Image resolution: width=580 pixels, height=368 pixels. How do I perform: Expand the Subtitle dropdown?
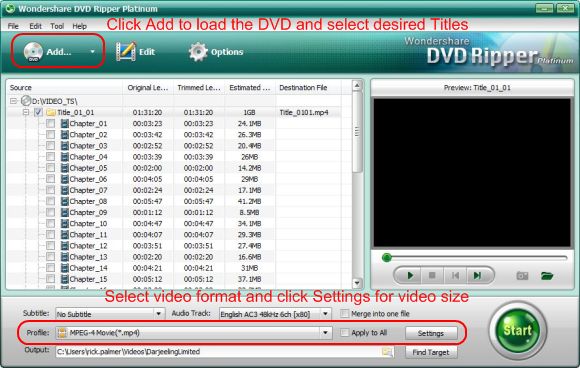click(x=158, y=314)
